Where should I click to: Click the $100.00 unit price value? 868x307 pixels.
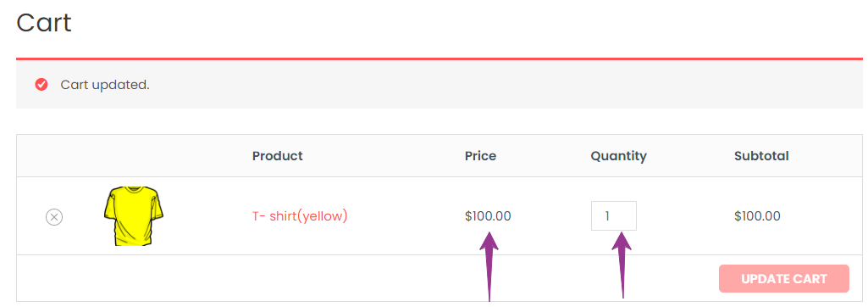click(x=488, y=216)
